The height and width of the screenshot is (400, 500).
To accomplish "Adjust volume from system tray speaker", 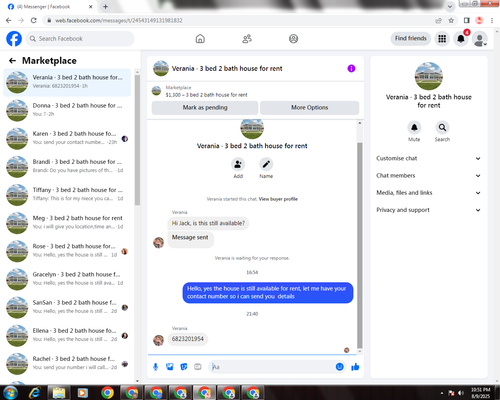I will (x=461, y=393).
